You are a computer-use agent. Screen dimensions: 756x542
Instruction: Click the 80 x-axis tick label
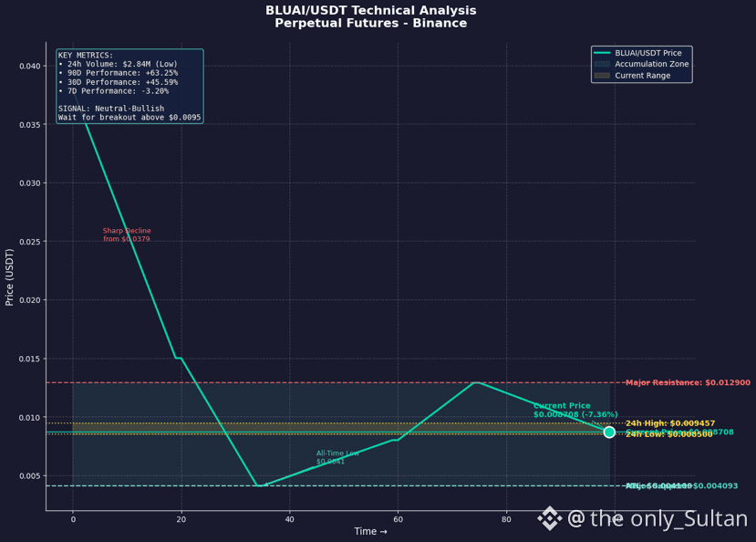coord(506,519)
